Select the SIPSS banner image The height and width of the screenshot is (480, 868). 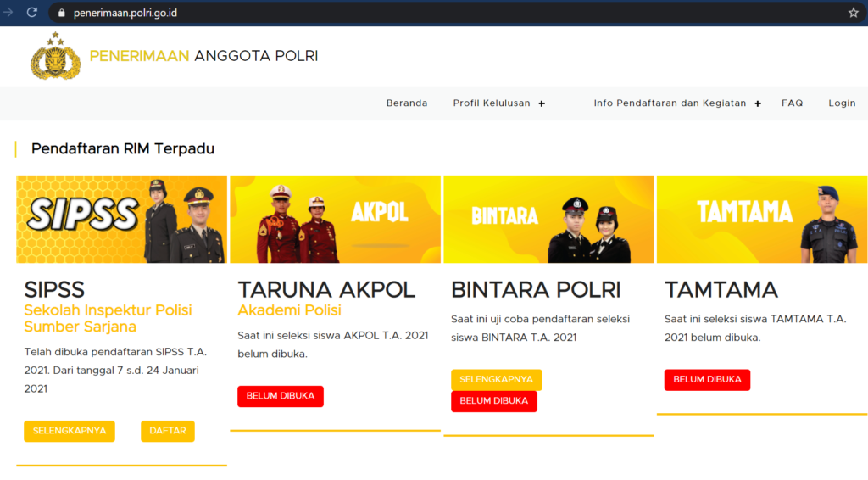pyautogui.click(x=121, y=220)
